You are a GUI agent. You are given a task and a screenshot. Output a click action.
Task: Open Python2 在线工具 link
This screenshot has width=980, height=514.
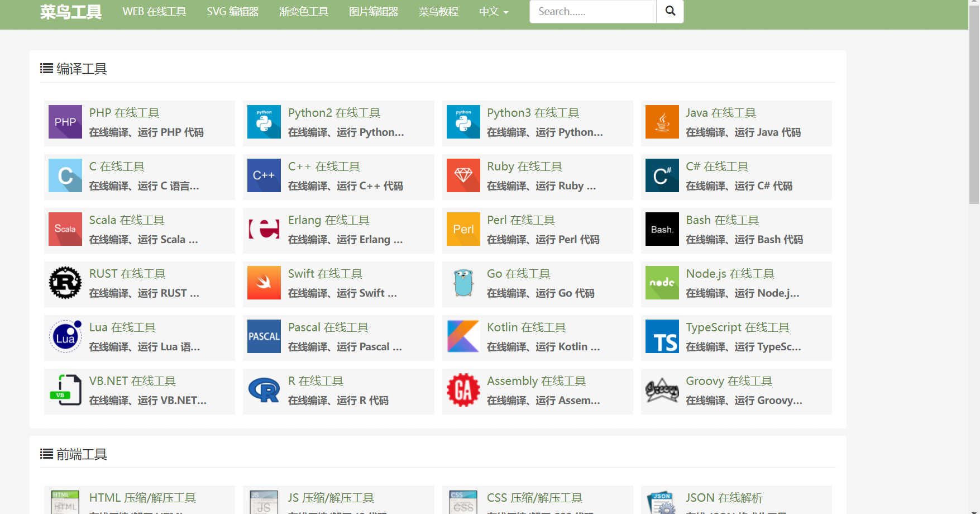click(334, 113)
